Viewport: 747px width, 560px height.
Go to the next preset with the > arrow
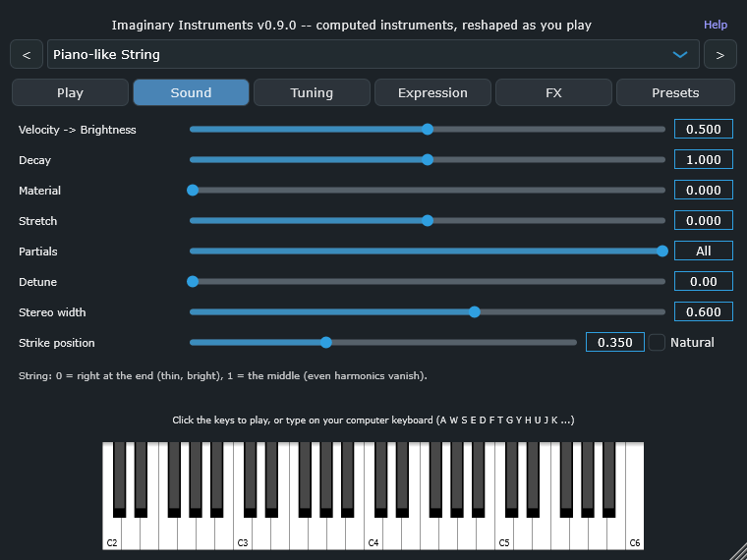click(x=720, y=54)
